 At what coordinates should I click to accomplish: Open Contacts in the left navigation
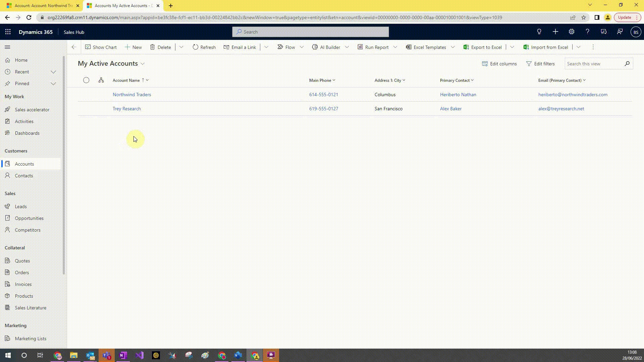pos(24,176)
